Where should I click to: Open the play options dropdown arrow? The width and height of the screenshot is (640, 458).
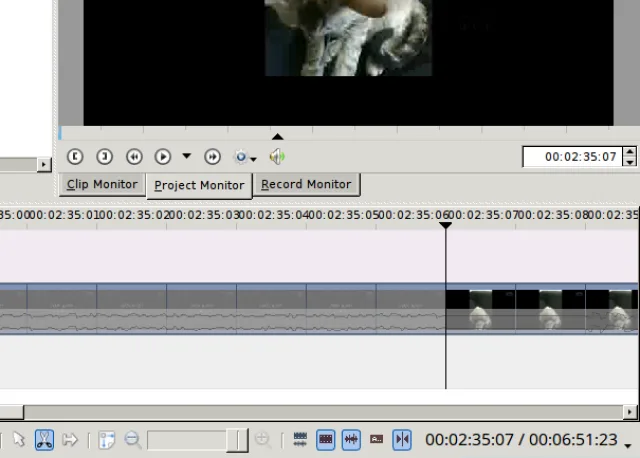pos(187,156)
